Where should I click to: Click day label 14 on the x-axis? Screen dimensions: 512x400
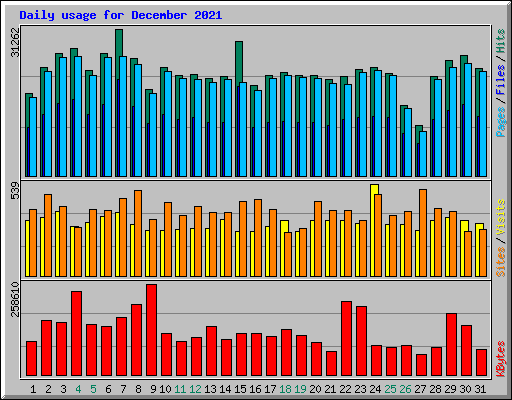[x=225, y=389]
